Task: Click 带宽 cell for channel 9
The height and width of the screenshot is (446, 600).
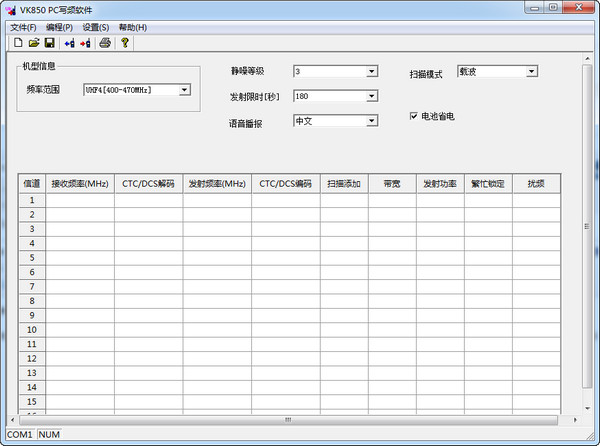Action: coord(392,316)
